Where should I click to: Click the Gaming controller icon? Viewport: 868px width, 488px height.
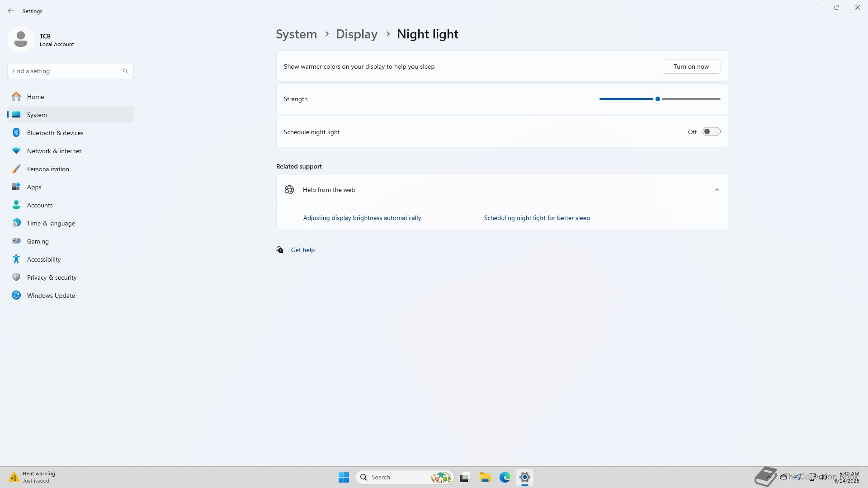click(x=16, y=241)
